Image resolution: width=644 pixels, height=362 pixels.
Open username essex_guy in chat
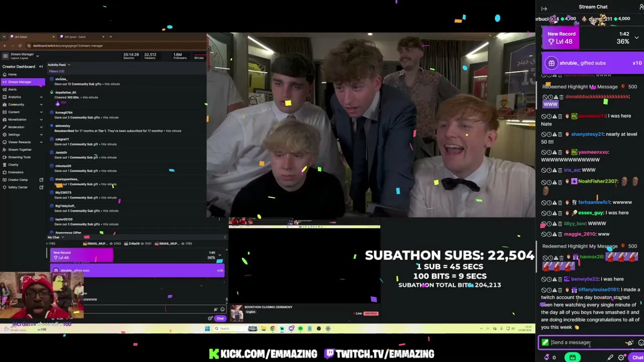point(591,213)
